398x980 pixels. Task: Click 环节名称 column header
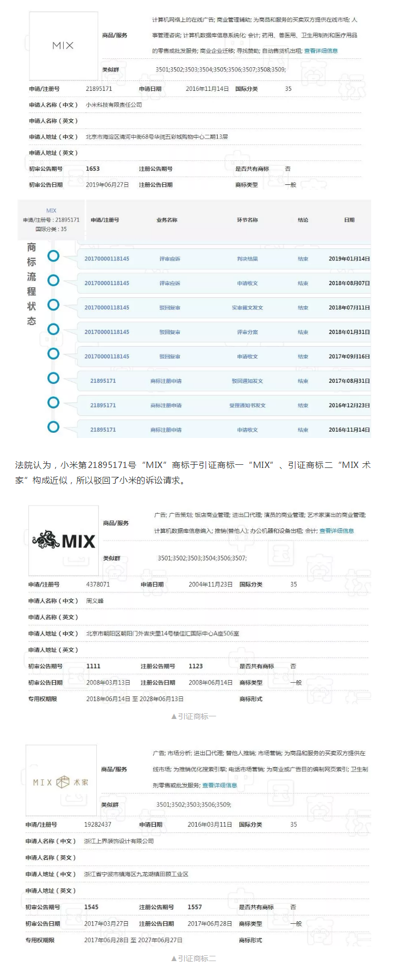tap(247, 220)
